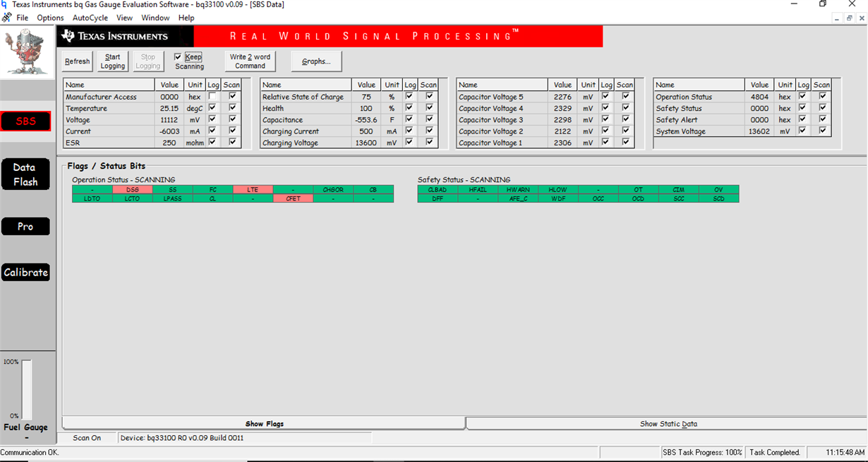868x462 pixels.
Task: Open the Pro screen from sidebar
Action: point(26,227)
